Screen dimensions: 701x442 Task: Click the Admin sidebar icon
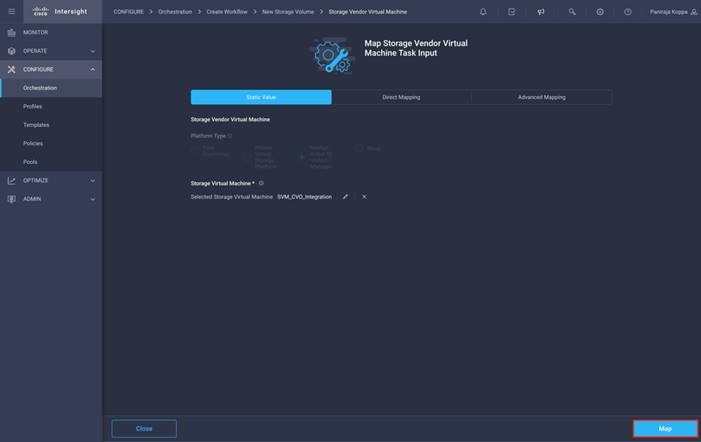click(12, 199)
